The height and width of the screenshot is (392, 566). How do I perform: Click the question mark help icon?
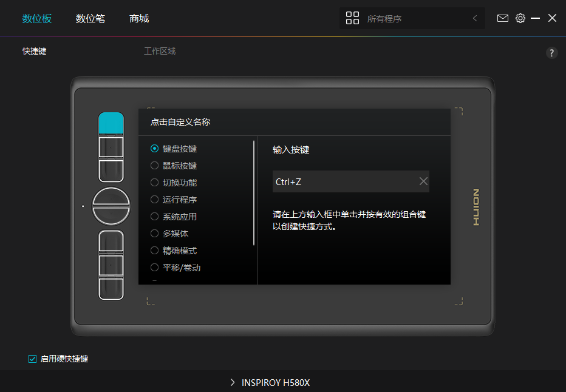(551, 53)
